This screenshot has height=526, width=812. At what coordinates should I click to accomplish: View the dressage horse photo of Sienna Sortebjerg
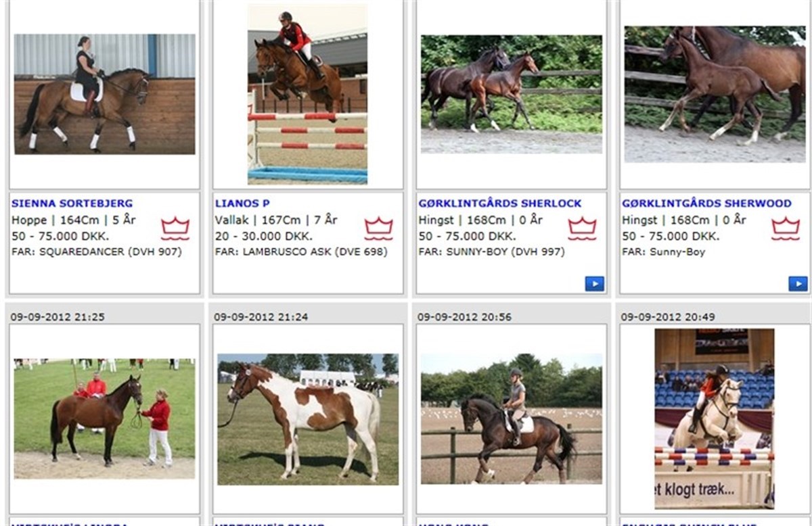(x=105, y=94)
